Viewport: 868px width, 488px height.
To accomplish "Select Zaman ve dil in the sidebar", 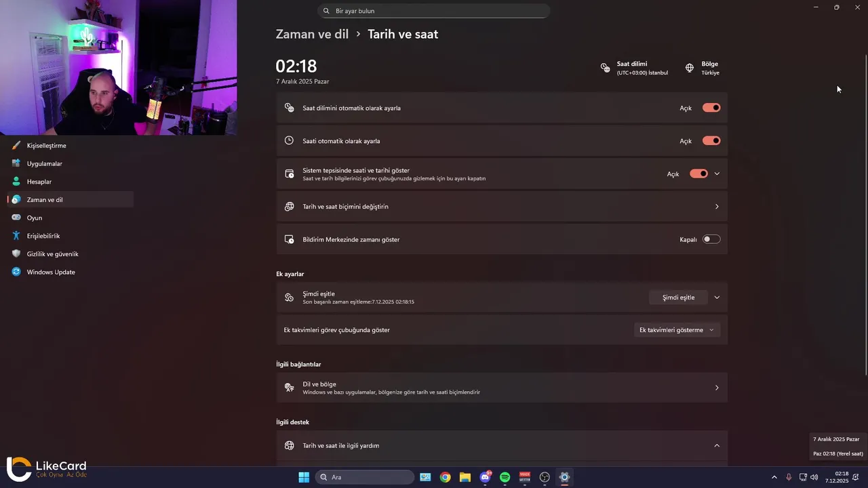I will (x=71, y=199).
